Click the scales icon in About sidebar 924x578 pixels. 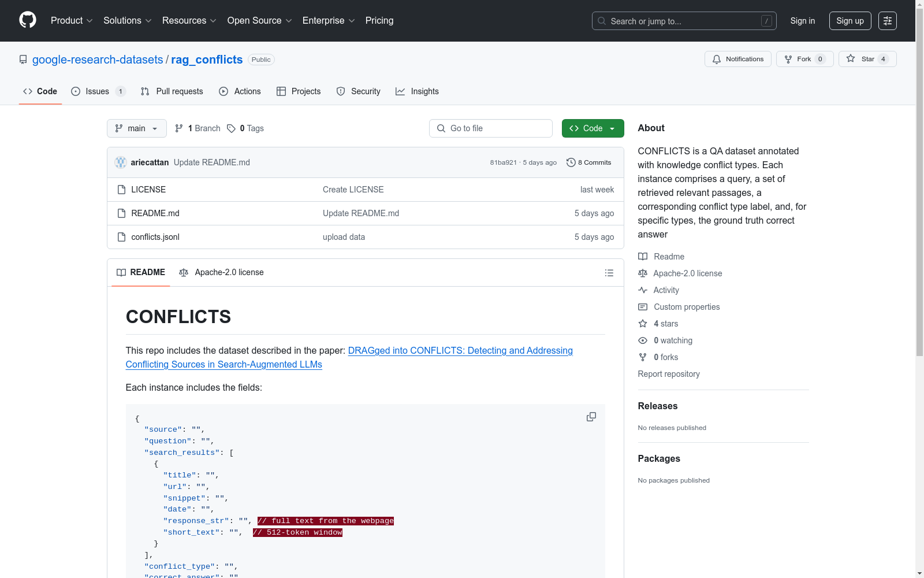point(643,273)
